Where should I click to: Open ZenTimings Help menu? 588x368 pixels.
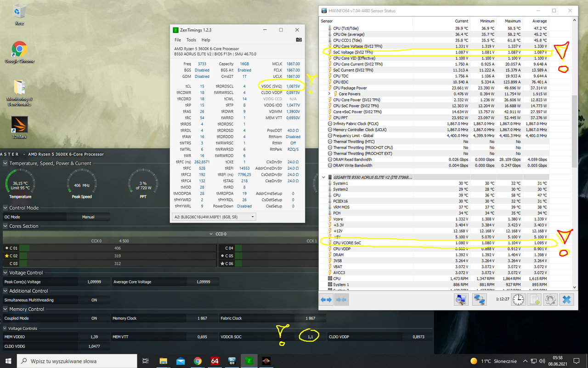[206, 40]
